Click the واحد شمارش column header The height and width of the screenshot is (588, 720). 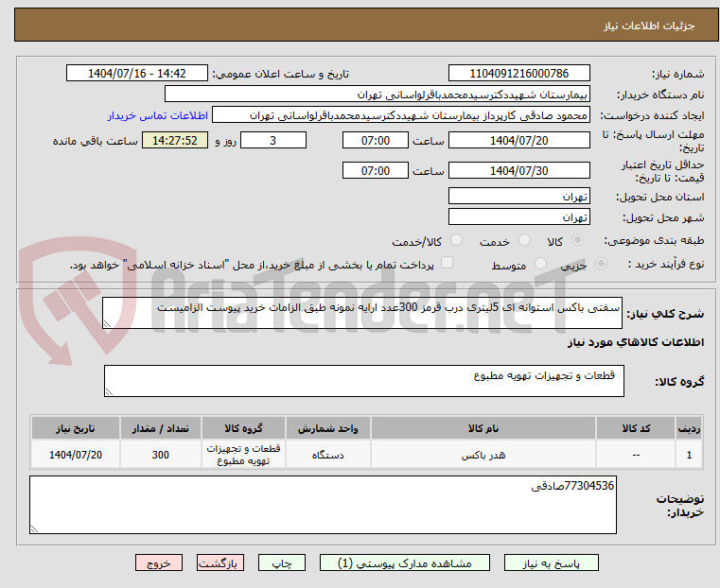(328, 428)
